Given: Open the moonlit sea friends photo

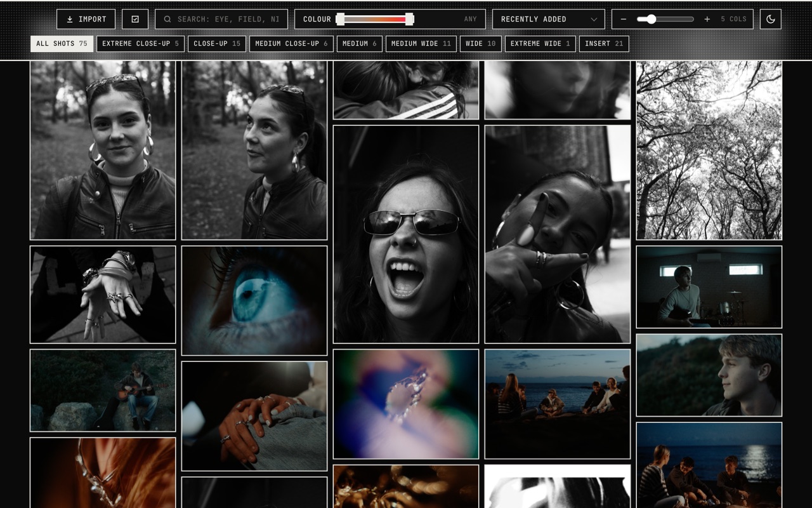Looking at the screenshot, I should [709, 465].
